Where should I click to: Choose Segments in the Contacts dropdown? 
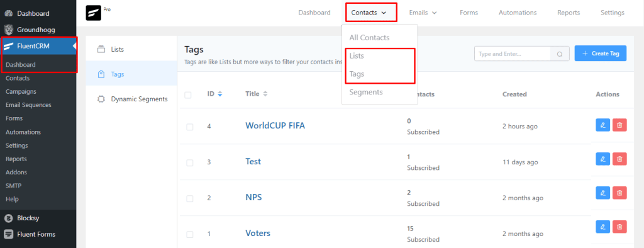tap(366, 92)
